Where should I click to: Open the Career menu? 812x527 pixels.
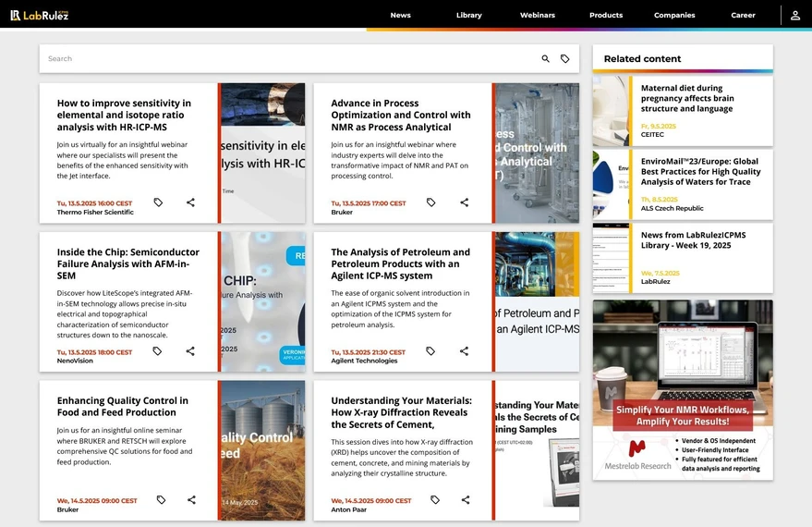(743, 15)
